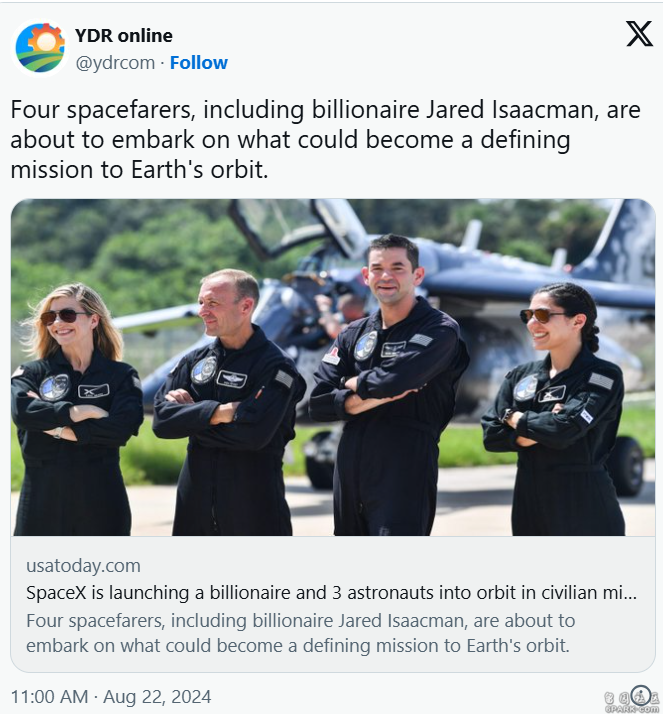Follow the YDR online account
663x714 pixels.
point(199,63)
